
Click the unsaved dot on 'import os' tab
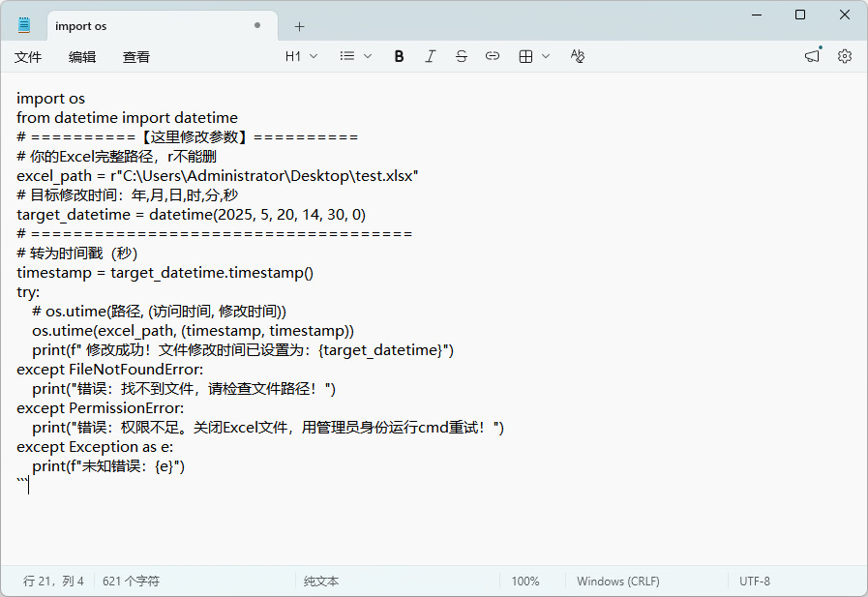tap(257, 25)
